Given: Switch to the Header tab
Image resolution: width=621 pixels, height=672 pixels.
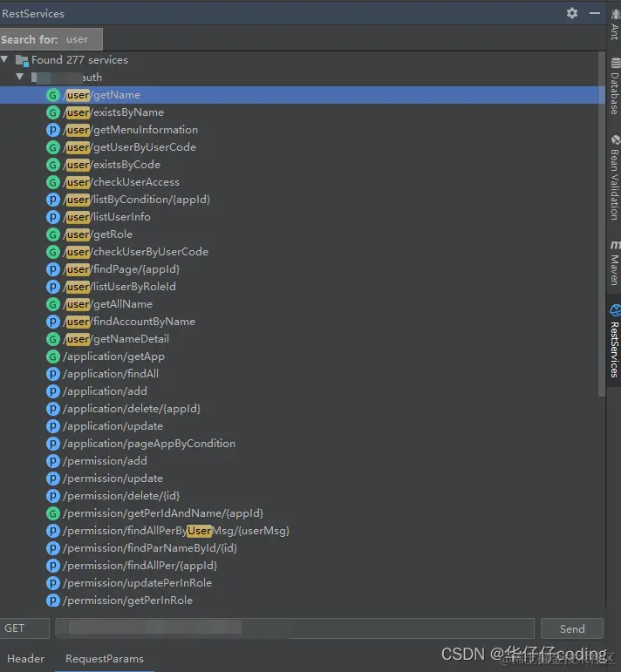Looking at the screenshot, I should pyautogui.click(x=26, y=659).
